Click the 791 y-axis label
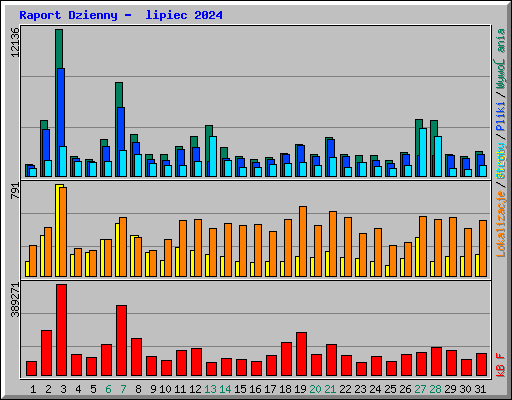The height and width of the screenshot is (400, 512). [15, 191]
